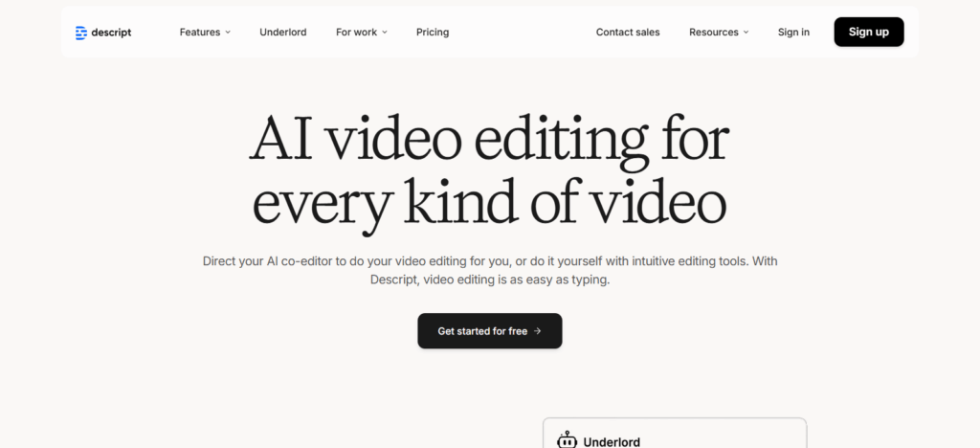Image resolution: width=980 pixels, height=448 pixels.
Task: Open the Pricing page
Action: 433,33
